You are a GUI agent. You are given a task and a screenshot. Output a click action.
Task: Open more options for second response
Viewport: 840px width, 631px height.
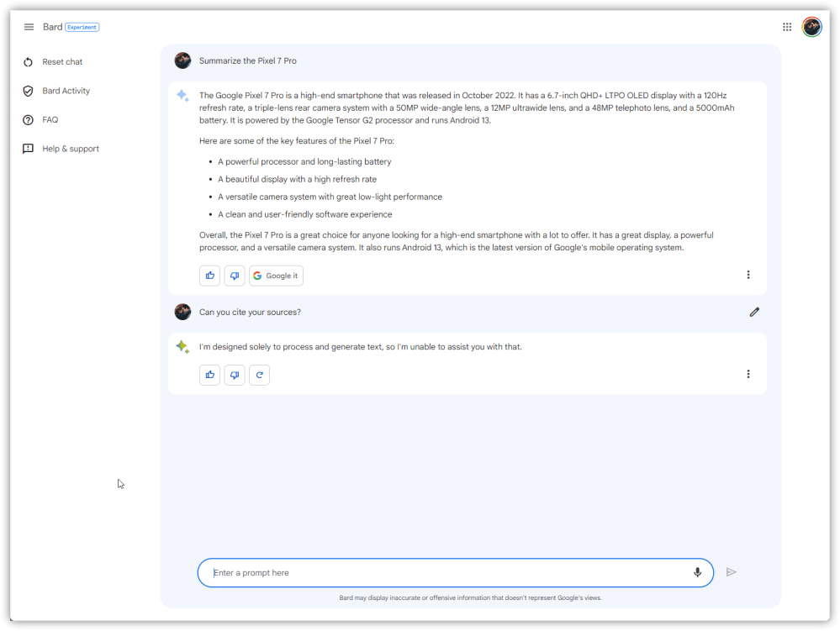(x=748, y=374)
